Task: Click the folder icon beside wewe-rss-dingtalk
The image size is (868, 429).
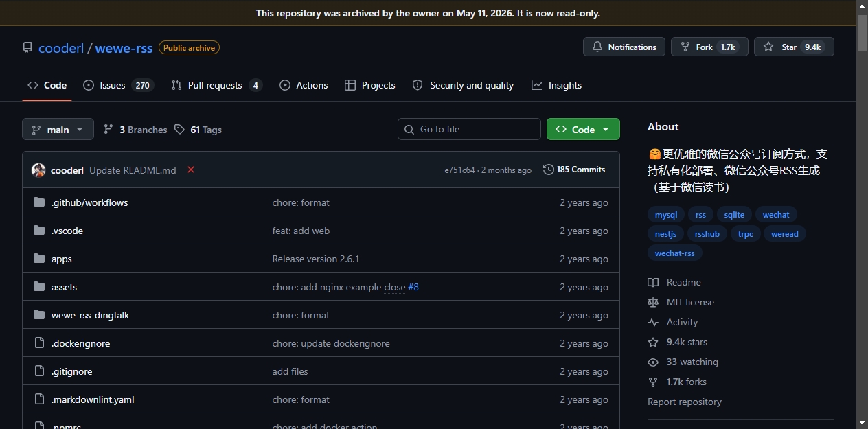Action: (x=39, y=315)
